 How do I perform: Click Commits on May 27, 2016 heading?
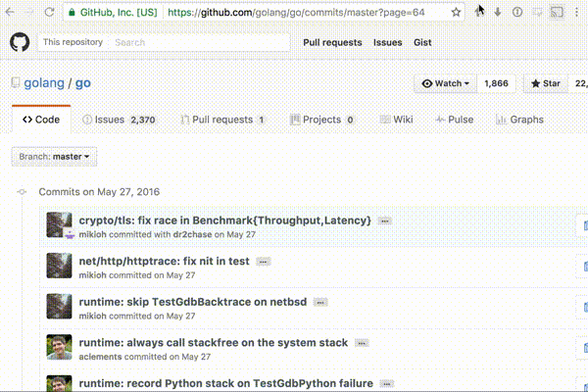(x=99, y=192)
